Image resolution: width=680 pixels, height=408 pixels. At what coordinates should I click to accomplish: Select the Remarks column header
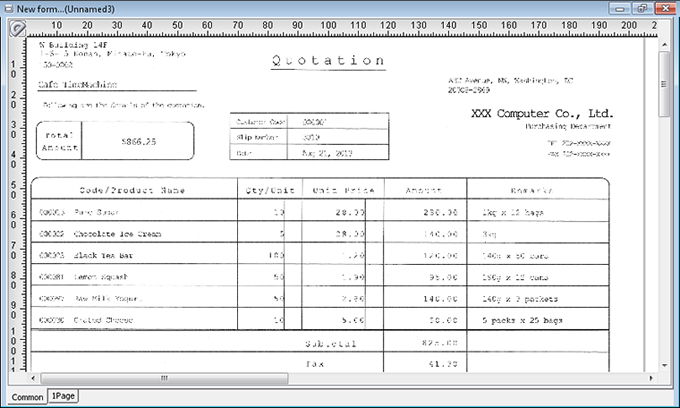(532, 190)
